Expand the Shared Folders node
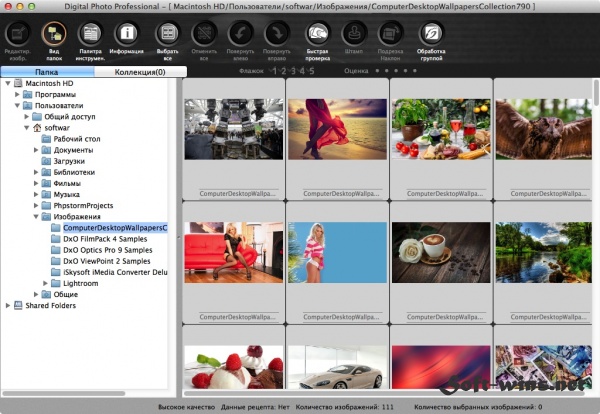600x414 pixels. pos(8,305)
